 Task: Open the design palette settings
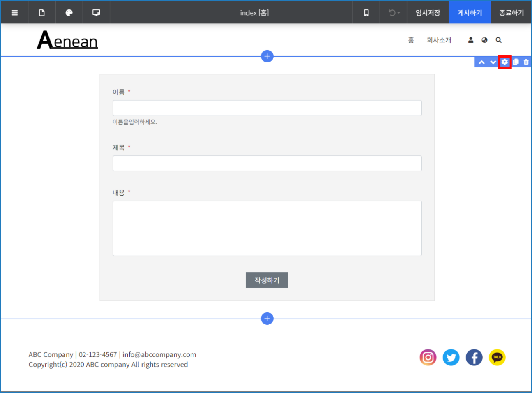tap(69, 12)
